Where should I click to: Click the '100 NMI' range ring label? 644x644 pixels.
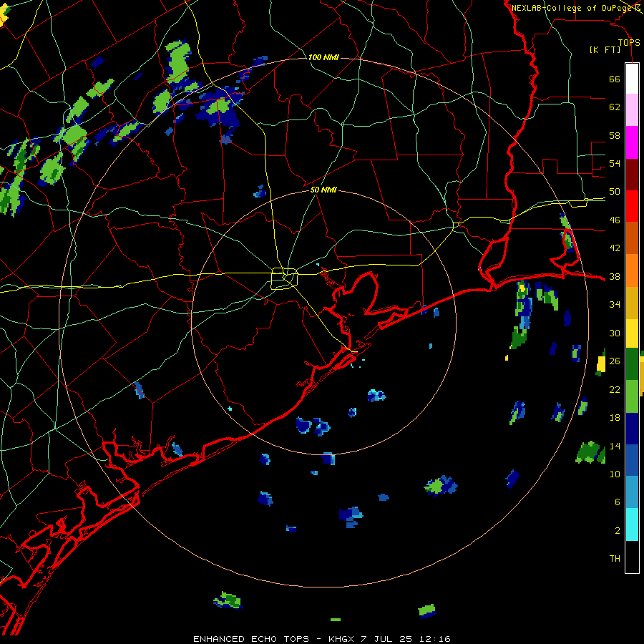323,57
